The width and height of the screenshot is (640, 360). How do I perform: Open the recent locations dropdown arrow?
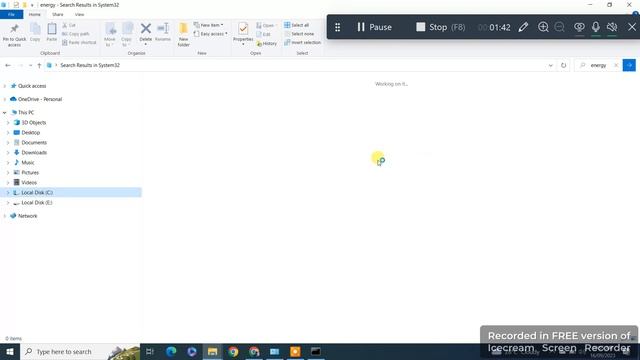30,65
